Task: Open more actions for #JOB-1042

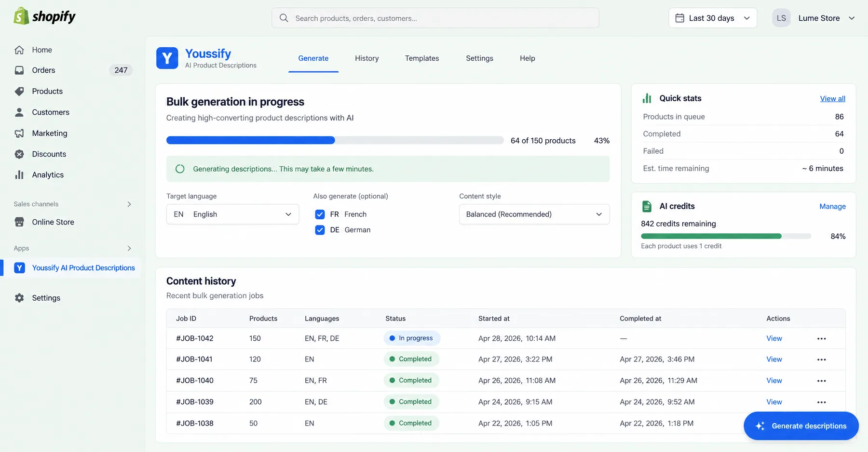Action: (822, 339)
